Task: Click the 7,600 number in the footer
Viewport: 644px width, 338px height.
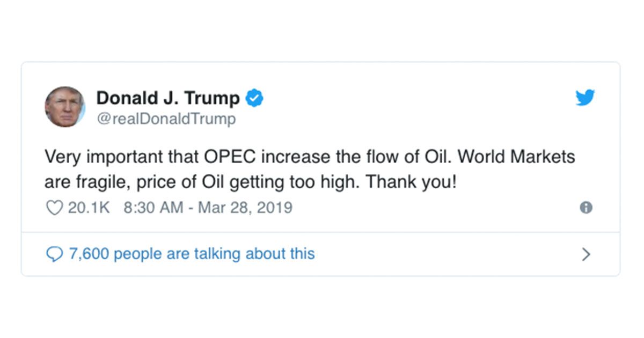Action: (x=89, y=254)
